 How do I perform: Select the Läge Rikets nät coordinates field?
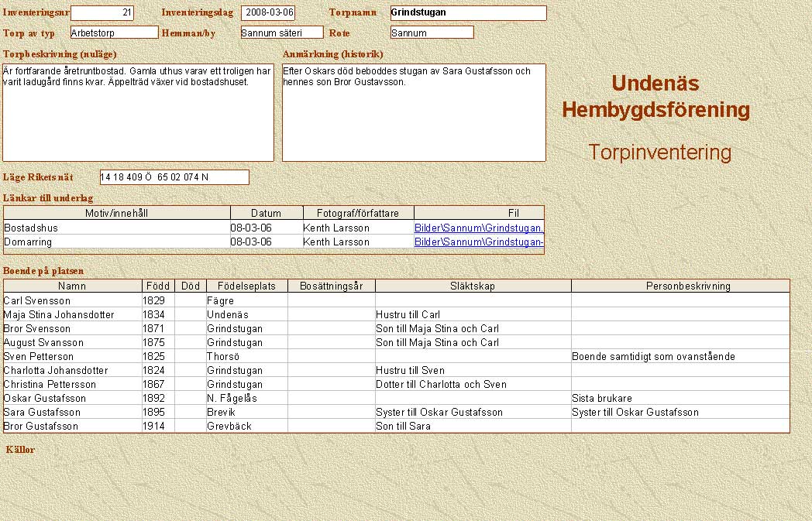[x=174, y=177]
